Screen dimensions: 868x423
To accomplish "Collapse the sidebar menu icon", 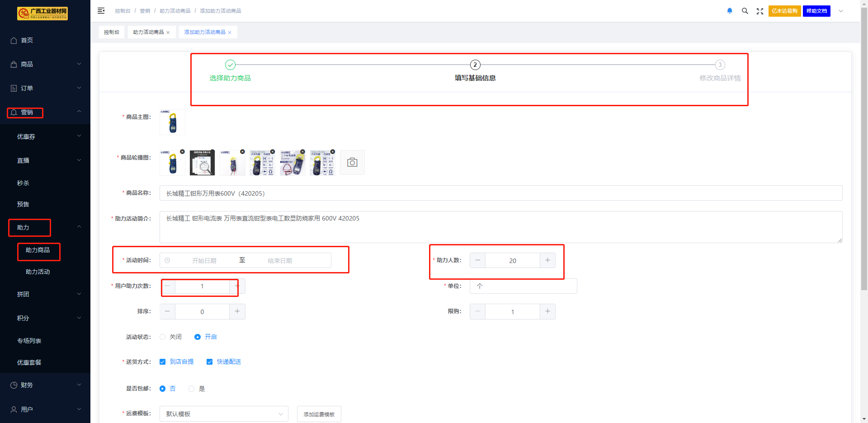I will (x=101, y=11).
